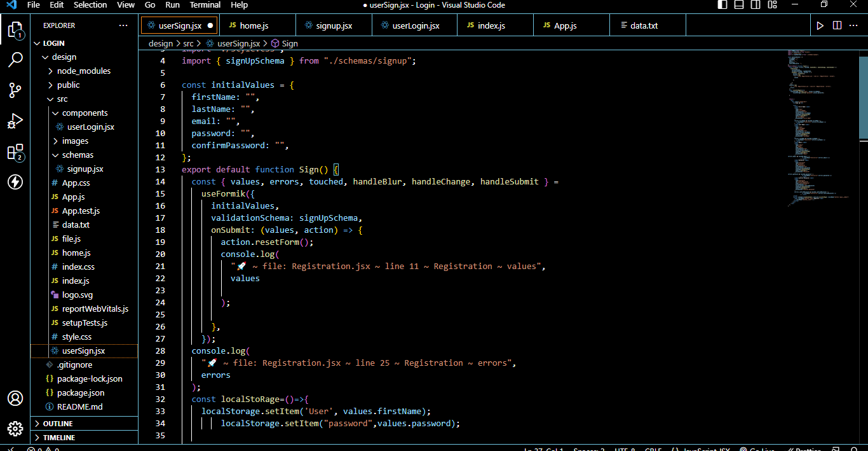The height and width of the screenshot is (451, 868).
Task: Collapse the components folder
Action: [x=55, y=113]
